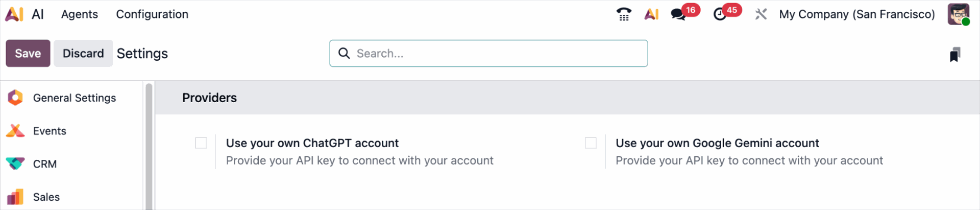The height and width of the screenshot is (210, 980).
Task: Click the AI app logo icon
Action: (14, 14)
